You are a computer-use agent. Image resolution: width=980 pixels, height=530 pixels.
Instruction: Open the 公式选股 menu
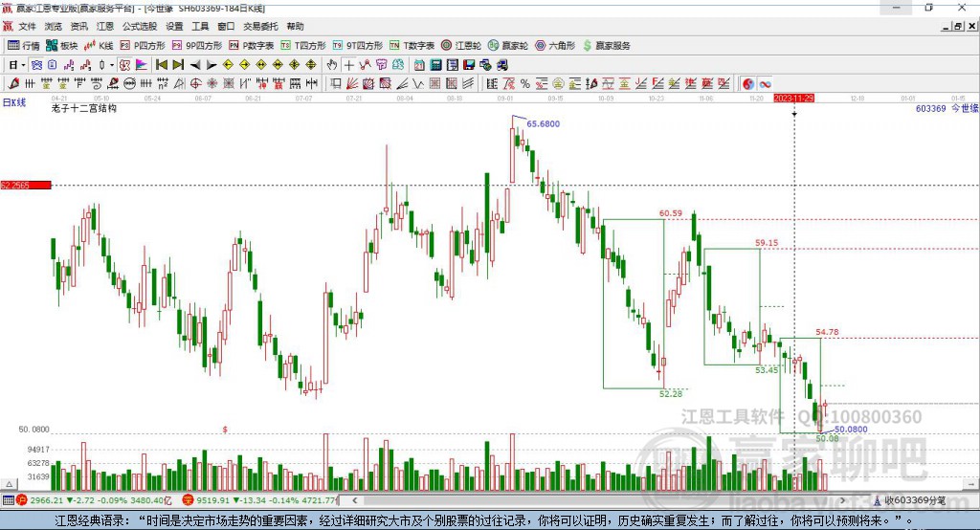pyautogui.click(x=140, y=26)
